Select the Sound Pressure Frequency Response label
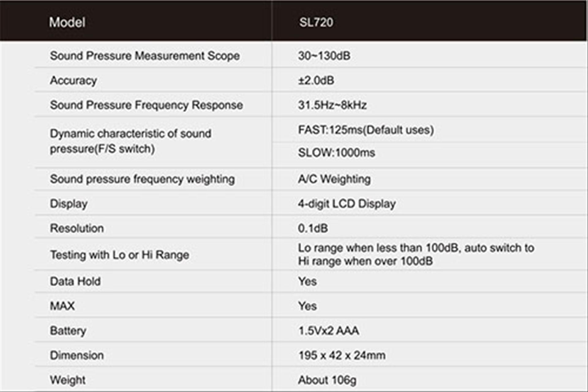588x392 pixels. coord(146,105)
